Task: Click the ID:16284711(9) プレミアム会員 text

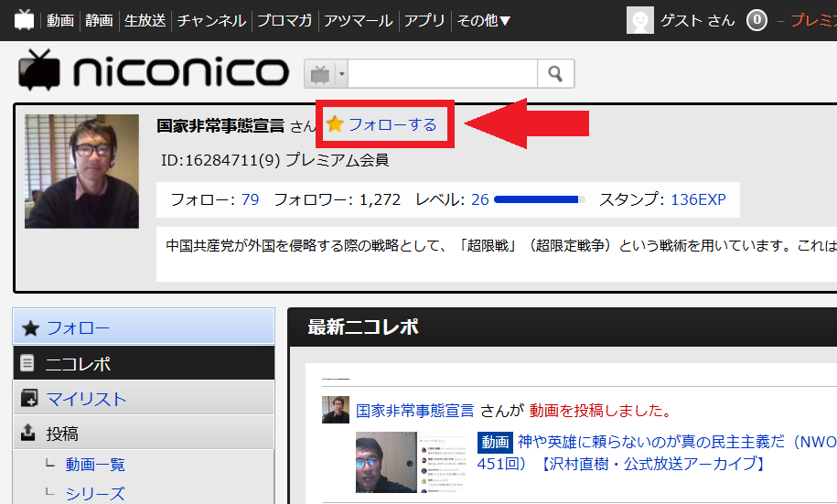Action: point(275,160)
